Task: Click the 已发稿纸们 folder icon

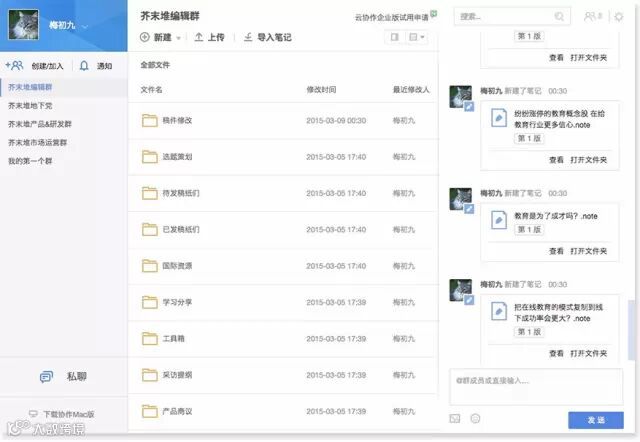Action: click(x=150, y=229)
